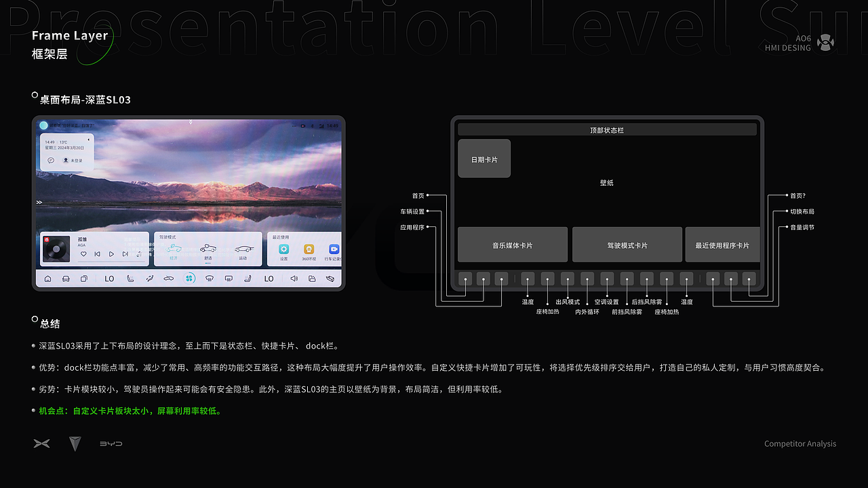Screen dimensions: 868x488
Task: Click the 最近使用程序卡片 wireframe block
Action: (x=723, y=245)
